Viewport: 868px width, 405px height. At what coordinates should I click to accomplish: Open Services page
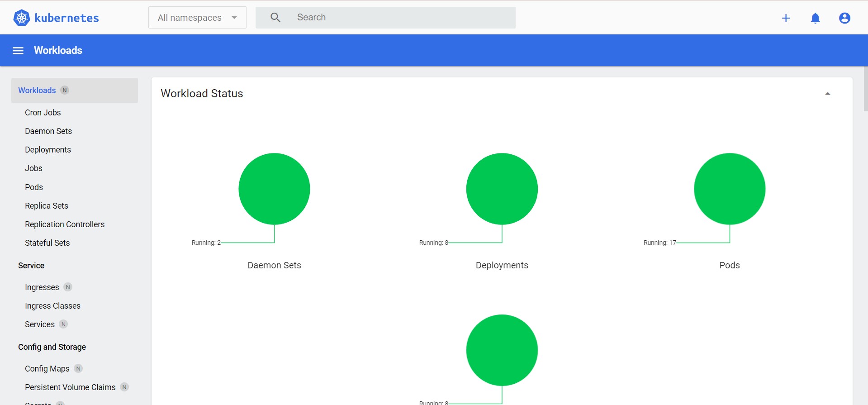click(40, 324)
